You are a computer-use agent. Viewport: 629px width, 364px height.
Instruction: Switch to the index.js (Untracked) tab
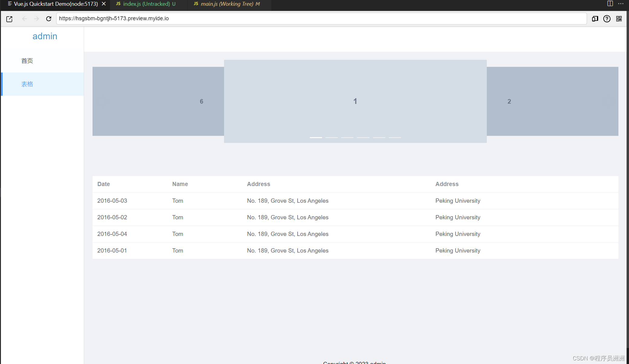point(146,4)
